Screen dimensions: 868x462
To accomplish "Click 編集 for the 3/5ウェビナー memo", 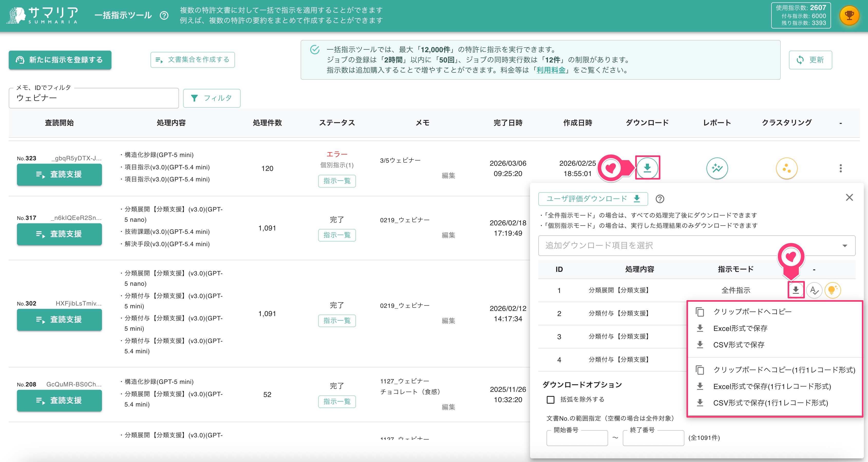I will point(448,176).
